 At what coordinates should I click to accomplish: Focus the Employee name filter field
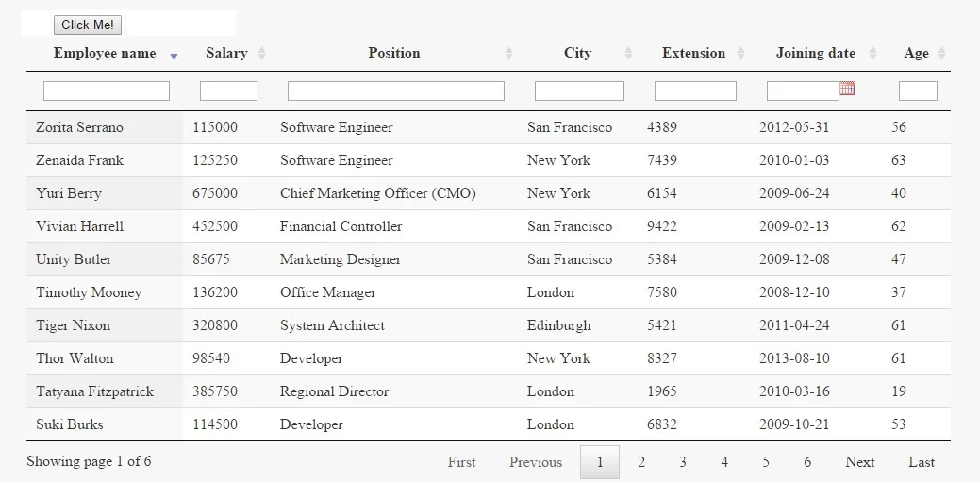[x=107, y=91]
